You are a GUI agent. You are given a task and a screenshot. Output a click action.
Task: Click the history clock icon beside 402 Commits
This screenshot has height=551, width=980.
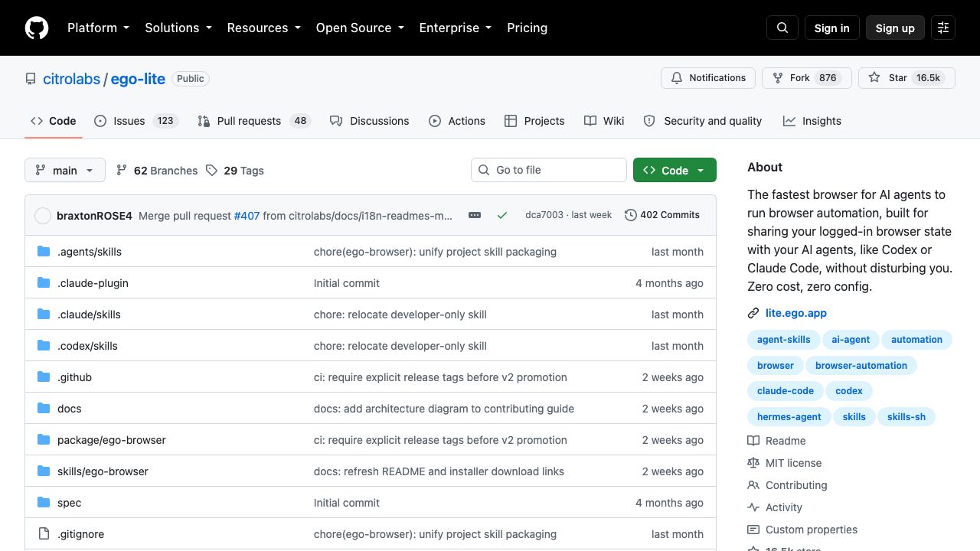click(631, 215)
